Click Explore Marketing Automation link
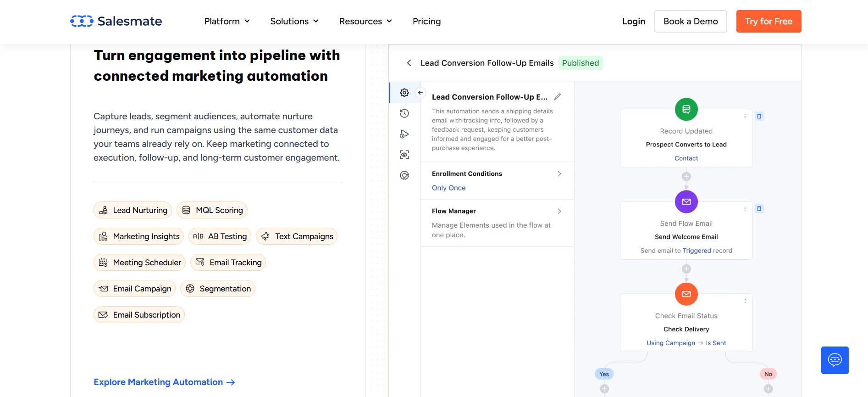The height and width of the screenshot is (397, 868). (x=164, y=382)
